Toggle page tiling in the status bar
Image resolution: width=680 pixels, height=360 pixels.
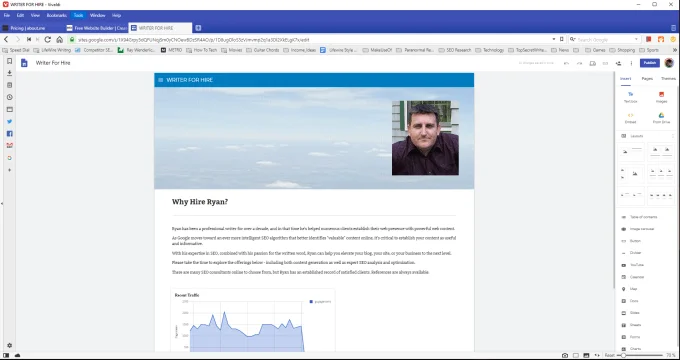(x=575, y=355)
